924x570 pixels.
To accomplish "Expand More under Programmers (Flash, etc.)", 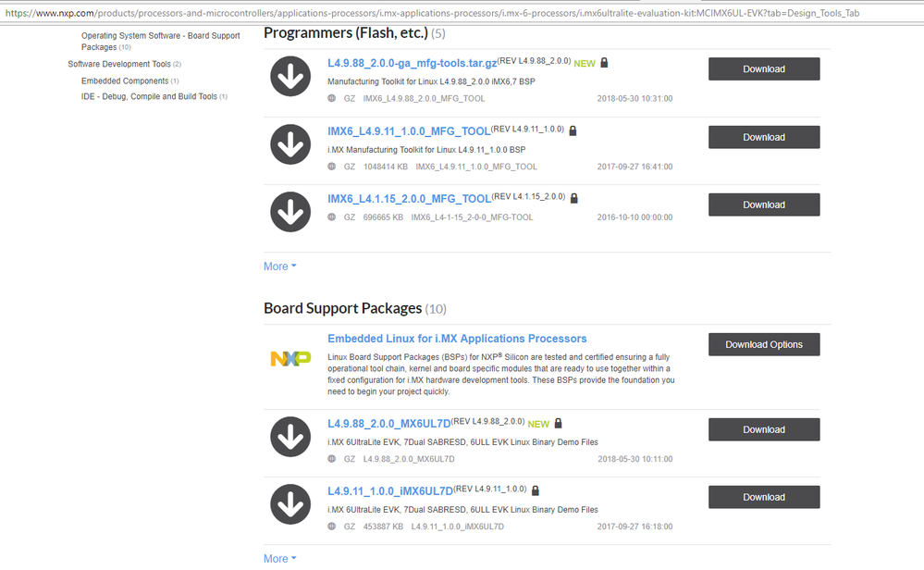I will click(x=280, y=266).
